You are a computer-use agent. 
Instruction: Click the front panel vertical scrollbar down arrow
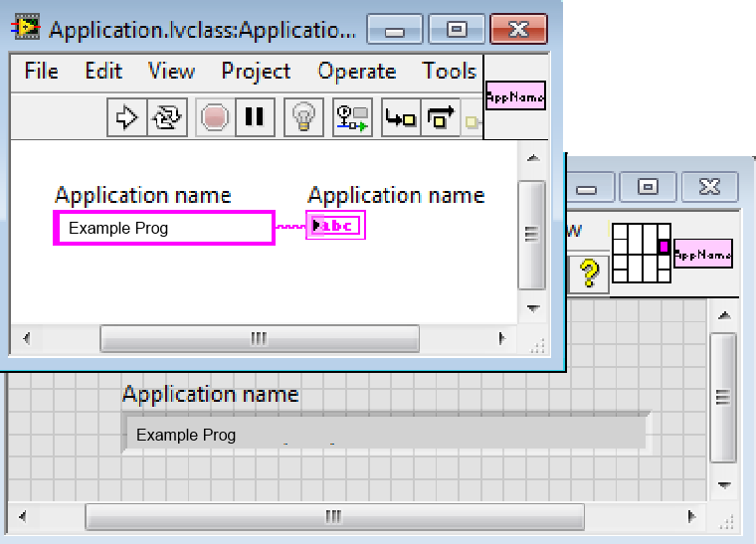[x=724, y=486]
